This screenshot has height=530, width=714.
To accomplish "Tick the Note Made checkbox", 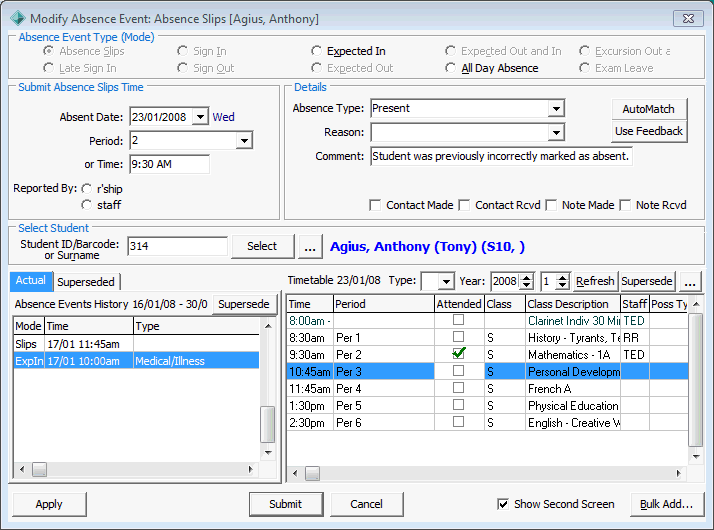I will [551, 205].
